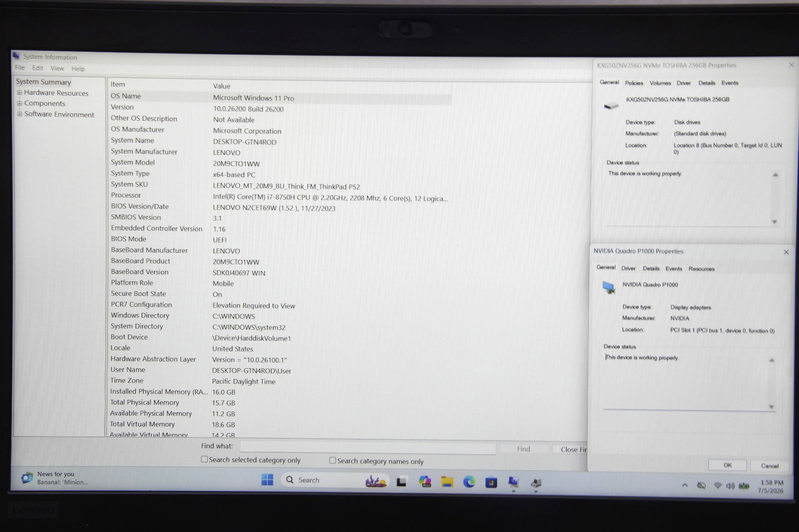Select the Device Manager taskbar icon
Screen dimensions: 799x532
coord(536,483)
